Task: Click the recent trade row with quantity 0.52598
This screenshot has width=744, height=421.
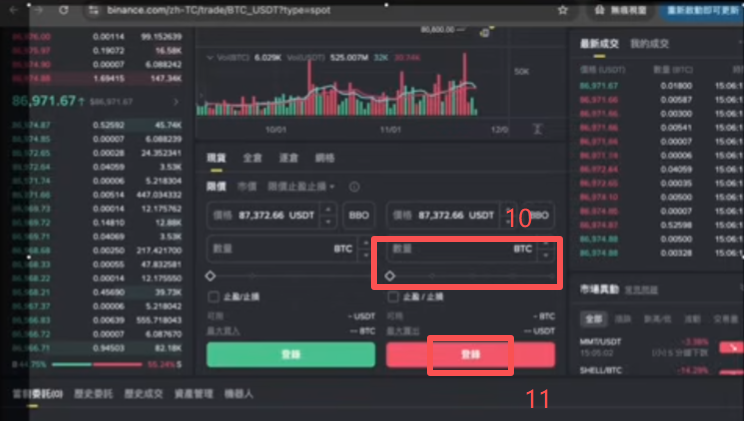Action: point(661,225)
